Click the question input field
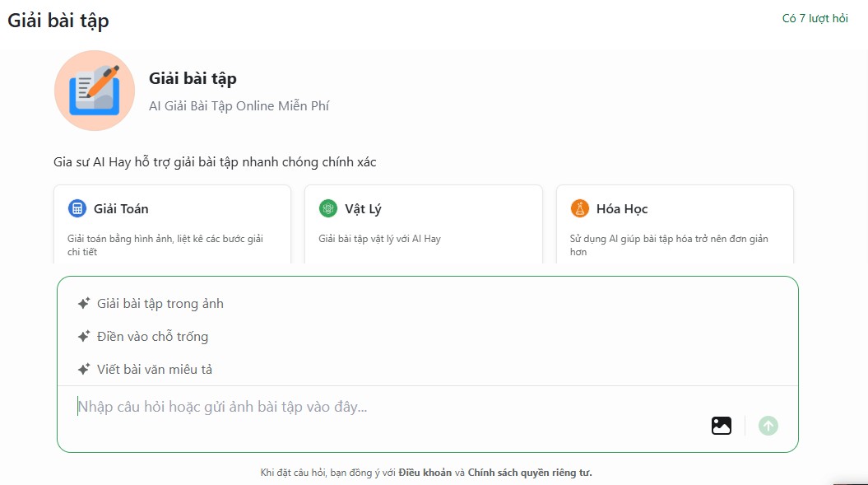 [329, 404]
